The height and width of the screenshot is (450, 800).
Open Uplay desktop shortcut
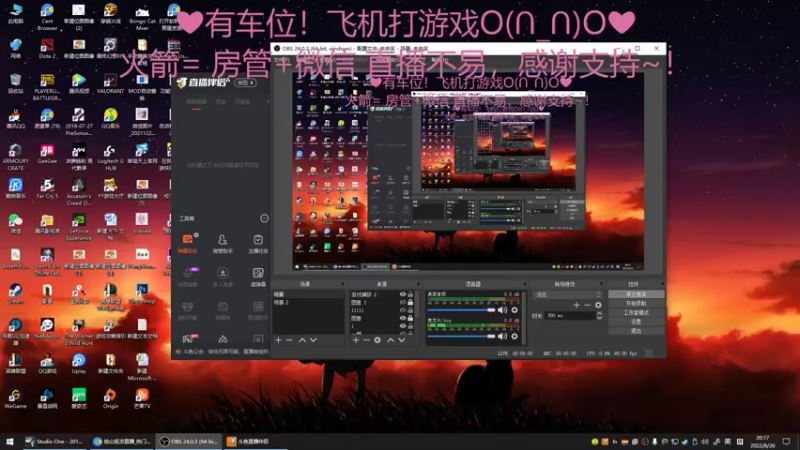pyautogui.click(x=79, y=364)
